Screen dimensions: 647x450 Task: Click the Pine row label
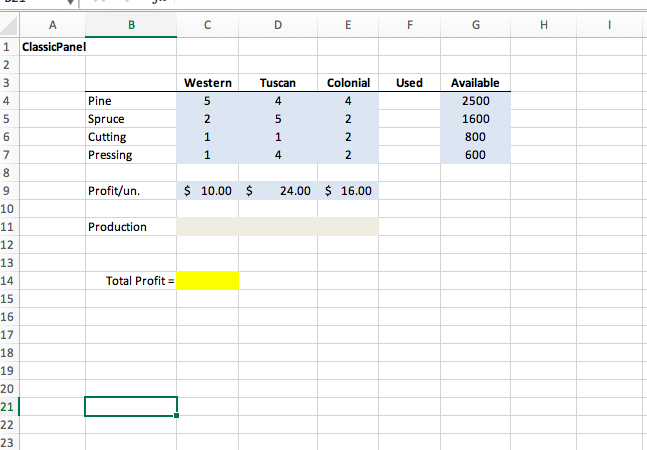tap(131, 101)
